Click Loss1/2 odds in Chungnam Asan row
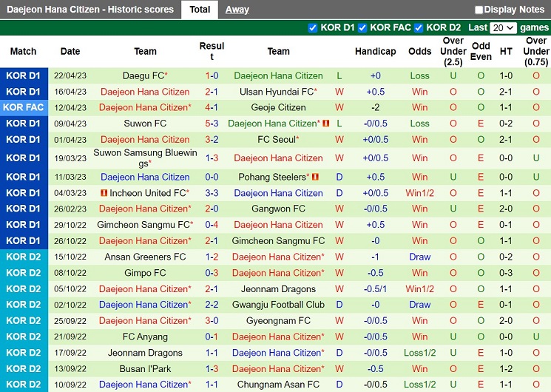 (x=419, y=385)
